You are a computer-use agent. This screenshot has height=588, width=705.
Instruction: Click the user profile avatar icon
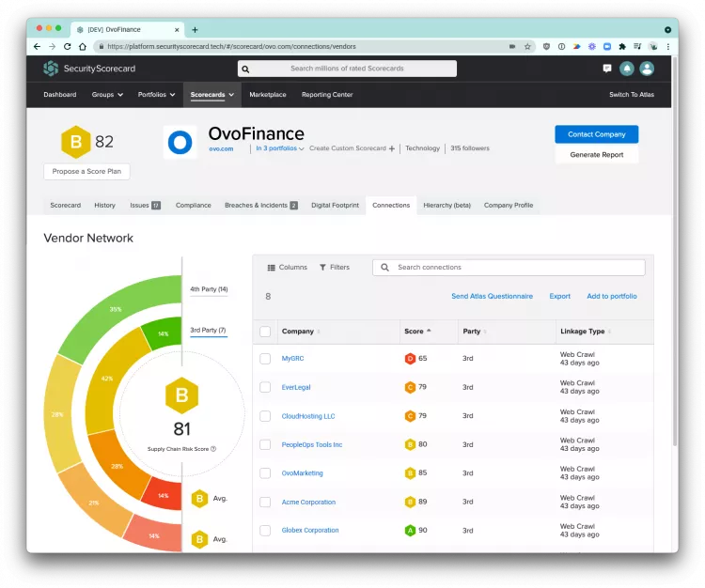[x=647, y=69]
